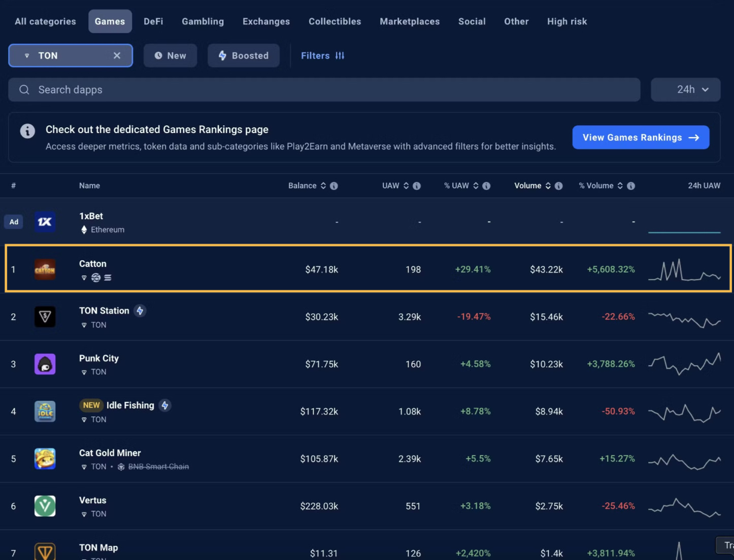Open the TON Map logo icon
The width and height of the screenshot is (734, 560).
tap(45, 551)
